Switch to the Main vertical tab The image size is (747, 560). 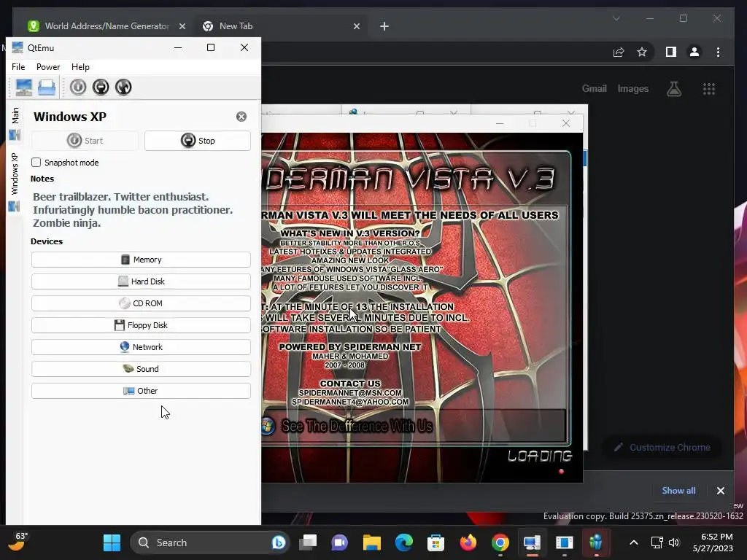coord(15,123)
